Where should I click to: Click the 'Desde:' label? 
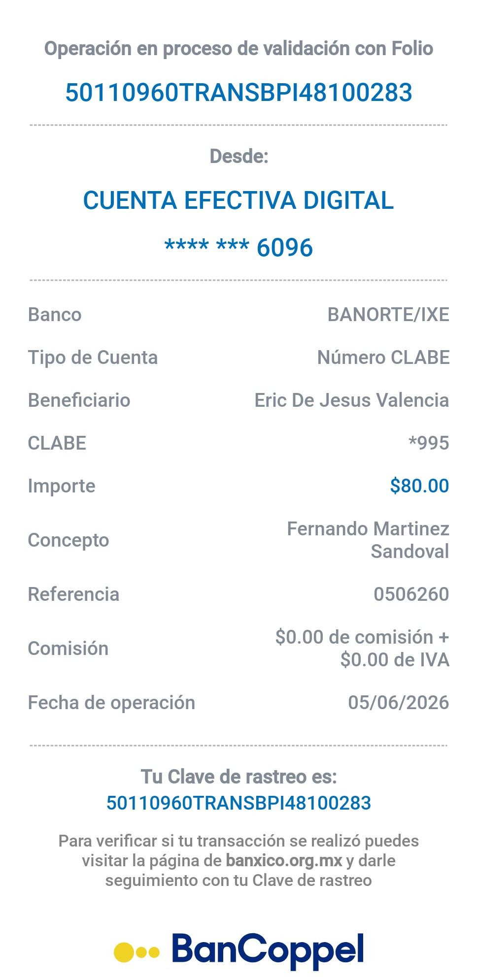239,156
